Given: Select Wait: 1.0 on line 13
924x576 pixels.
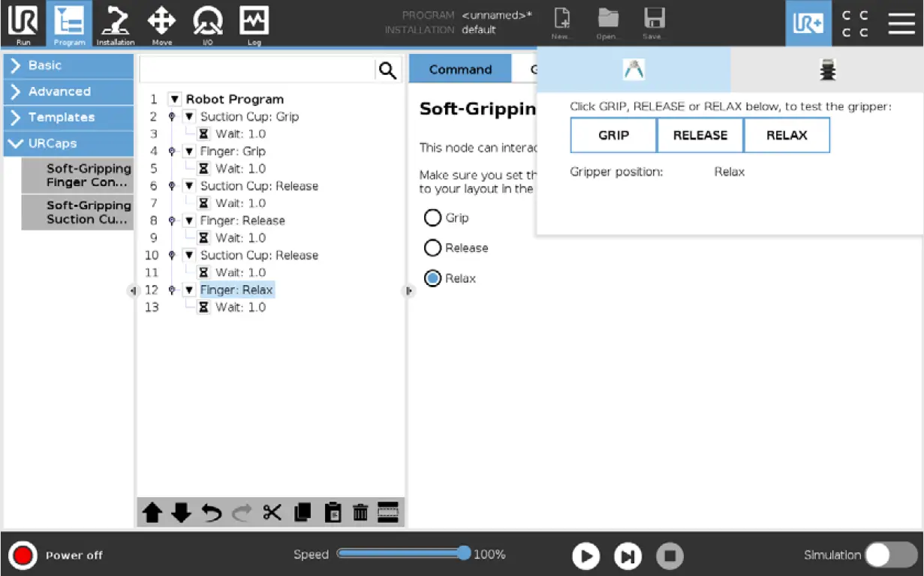Looking at the screenshot, I should pyautogui.click(x=240, y=307).
